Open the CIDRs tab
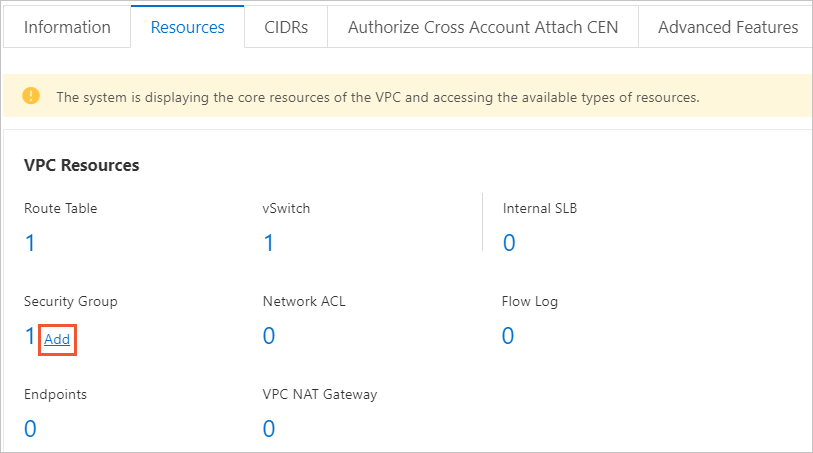The height and width of the screenshot is (453, 813). click(286, 27)
